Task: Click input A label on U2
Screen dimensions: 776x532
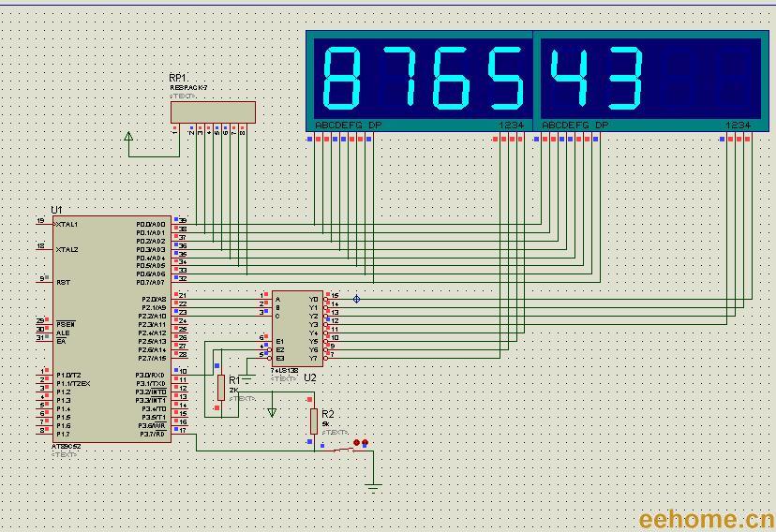Action: [278, 299]
